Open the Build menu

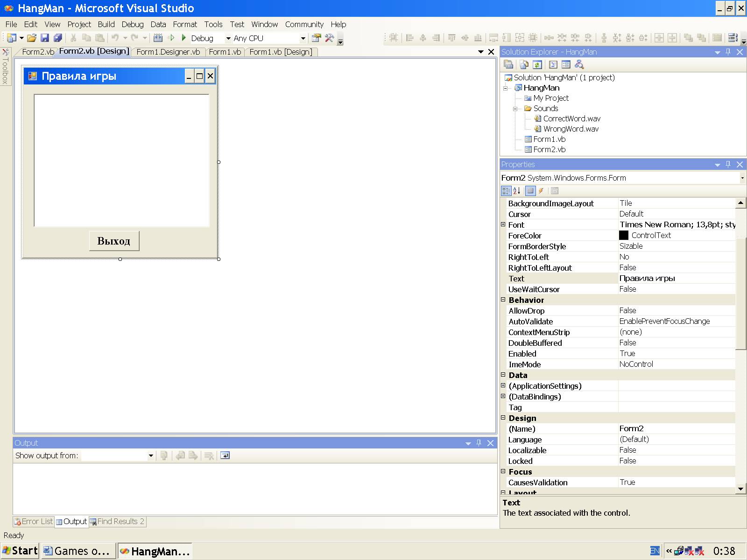tap(106, 24)
